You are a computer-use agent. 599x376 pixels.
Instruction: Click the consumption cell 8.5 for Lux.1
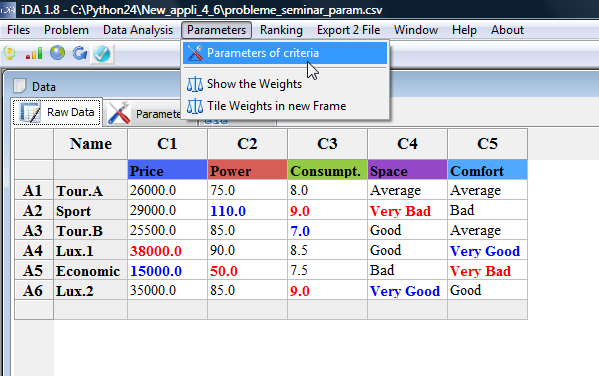click(x=327, y=251)
